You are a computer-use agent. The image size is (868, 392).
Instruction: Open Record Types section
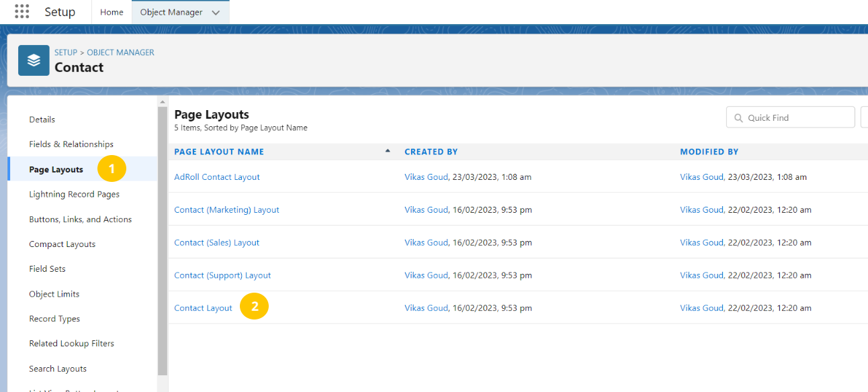pyautogui.click(x=54, y=319)
